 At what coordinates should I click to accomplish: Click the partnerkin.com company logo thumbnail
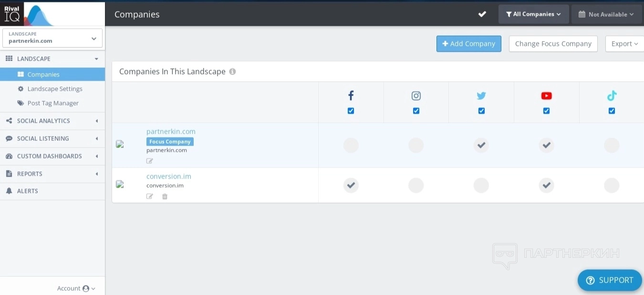(120, 144)
